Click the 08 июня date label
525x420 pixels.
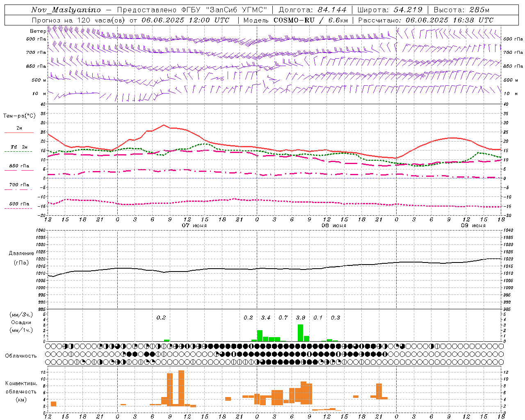pyautogui.click(x=334, y=226)
